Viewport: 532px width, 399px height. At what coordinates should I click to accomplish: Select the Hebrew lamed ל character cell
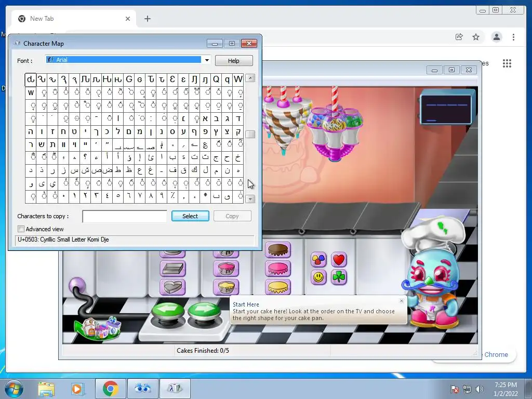[x=118, y=131]
